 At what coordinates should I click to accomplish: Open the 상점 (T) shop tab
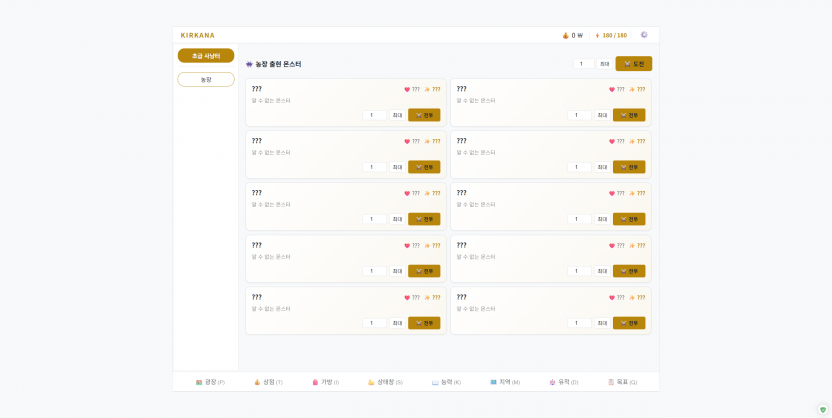268,382
